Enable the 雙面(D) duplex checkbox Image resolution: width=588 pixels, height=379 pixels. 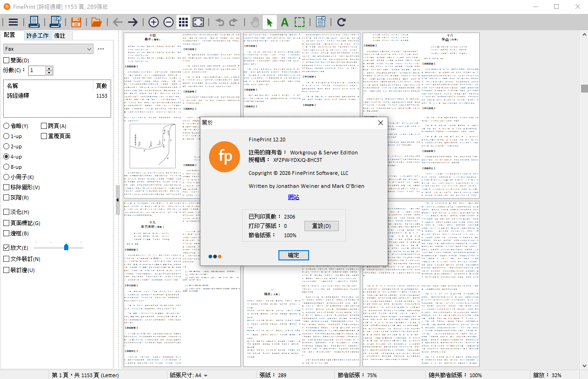[6, 60]
